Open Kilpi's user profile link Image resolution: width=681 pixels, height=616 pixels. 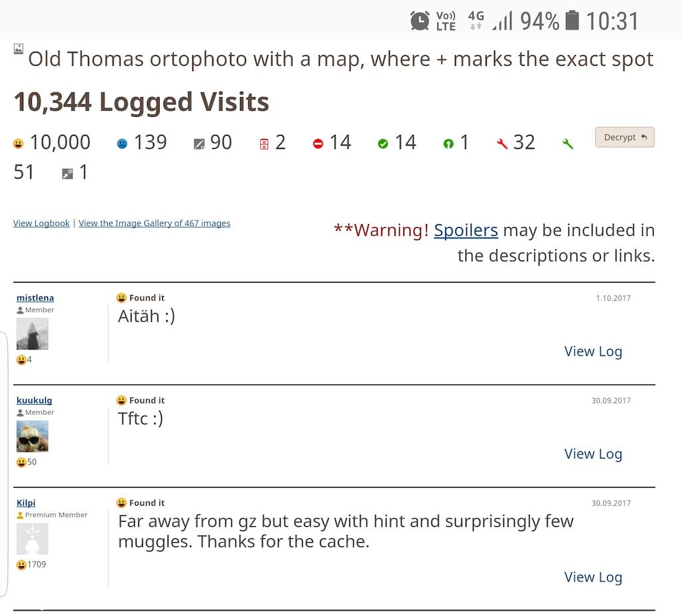coord(26,502)
